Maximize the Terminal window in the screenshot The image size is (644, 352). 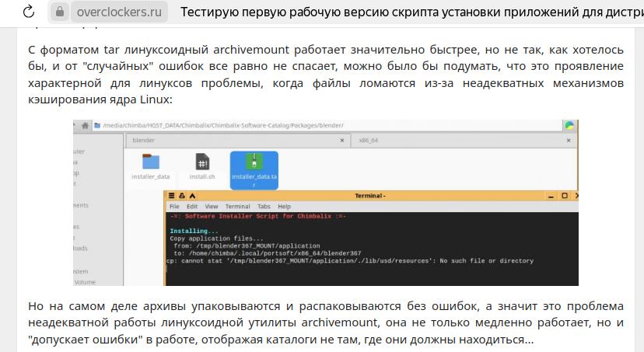click(565, 196)
